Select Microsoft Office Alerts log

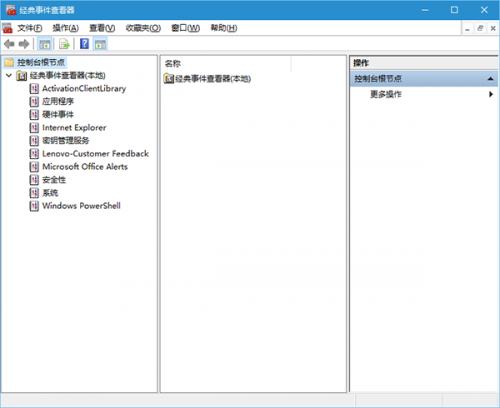click(x=85, y=167)
